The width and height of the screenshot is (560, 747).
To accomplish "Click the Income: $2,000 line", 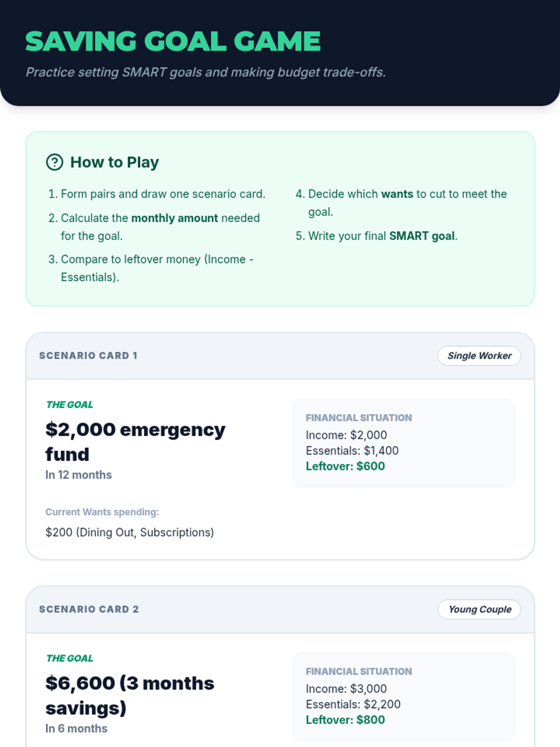I will (x=346, y=435).
